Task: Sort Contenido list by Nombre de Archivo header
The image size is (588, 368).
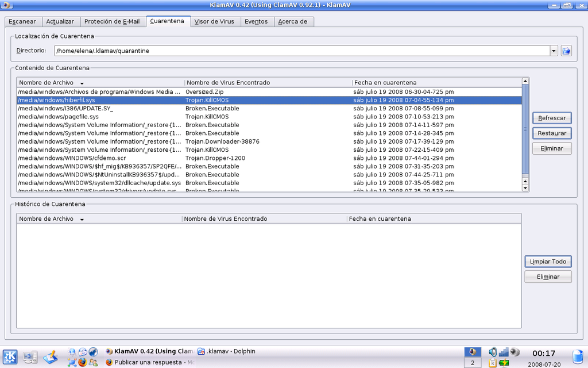Action: [x=100, y=83]
